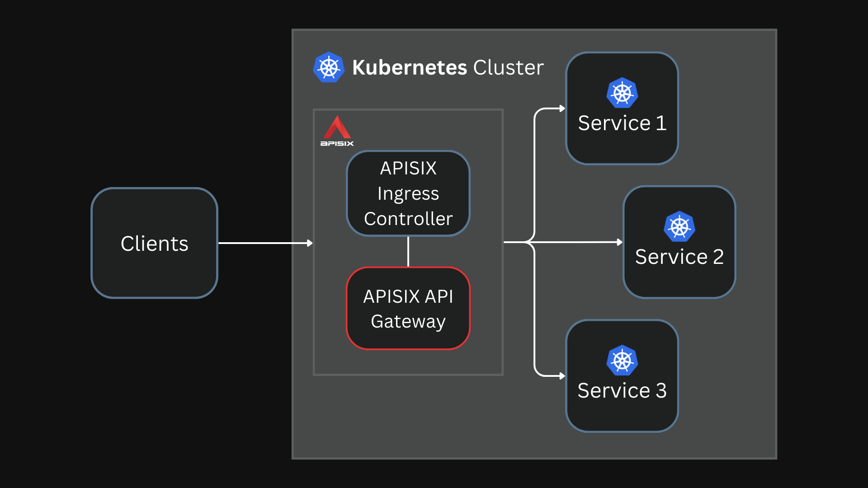868x488 pixels.
Task: Click the Kubernetes logo beside the cluster title
Action: 329,67
